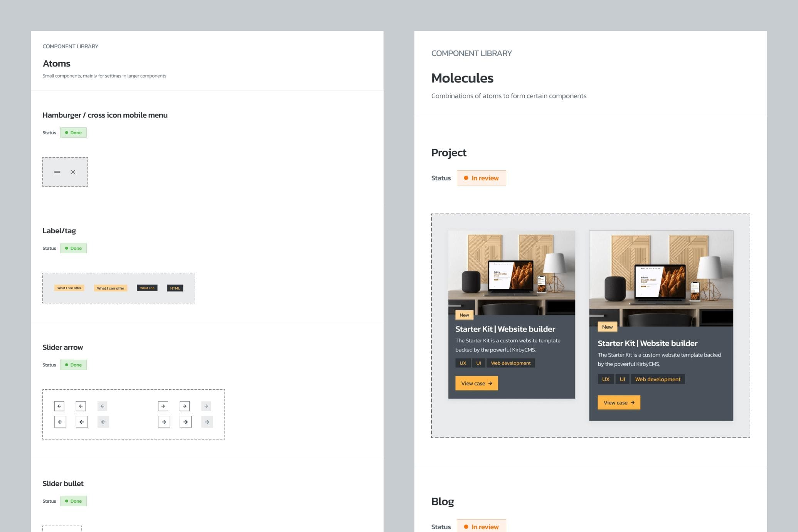
Task: Click the small disabled grey right slider arrow
Action: [x=206, y=406]
